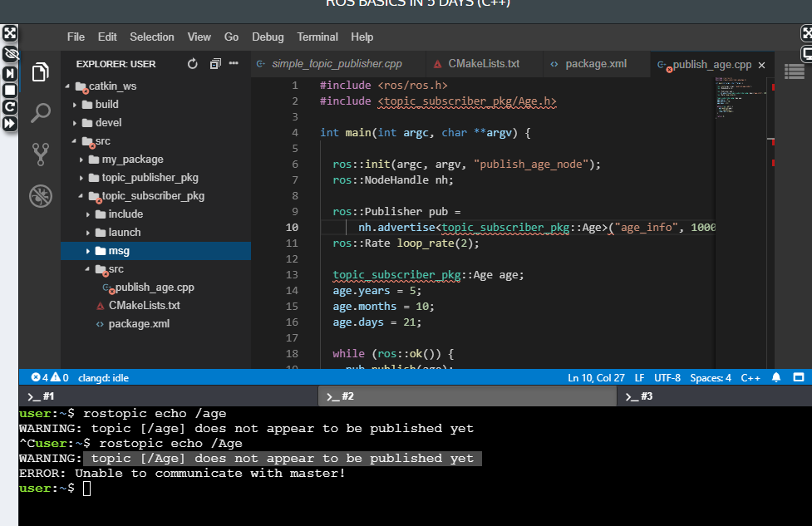Image resolution: width=812 pixels, height=526 pixels.
Task: Click the Collapse All icon in Explorer
Action: pyautogui.click(x=215, y=64)
